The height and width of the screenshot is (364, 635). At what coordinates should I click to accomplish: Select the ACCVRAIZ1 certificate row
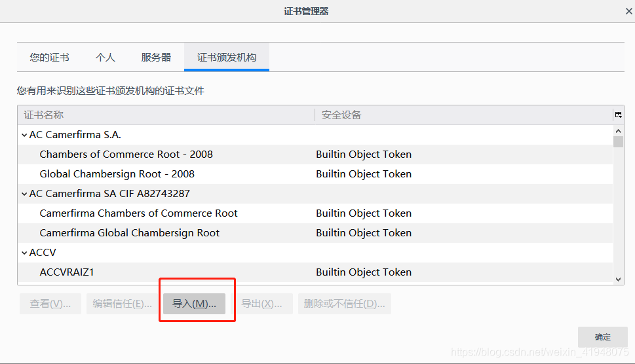[x=315, y=272]
